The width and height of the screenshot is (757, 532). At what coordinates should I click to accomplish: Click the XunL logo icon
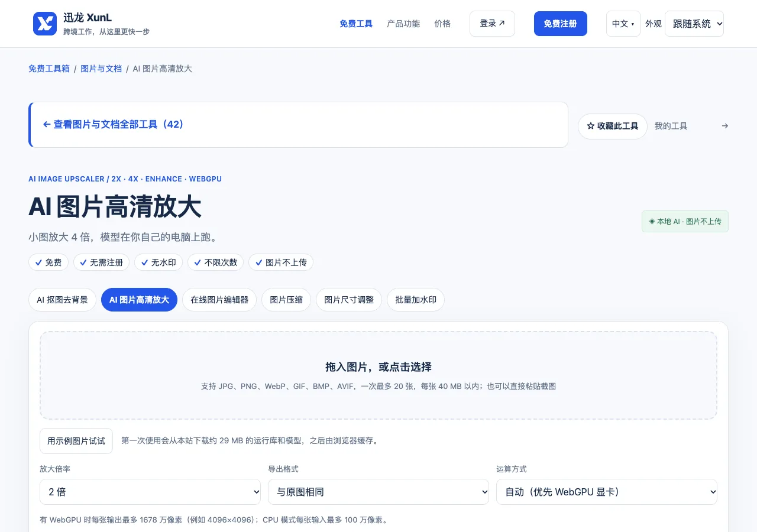45,24
